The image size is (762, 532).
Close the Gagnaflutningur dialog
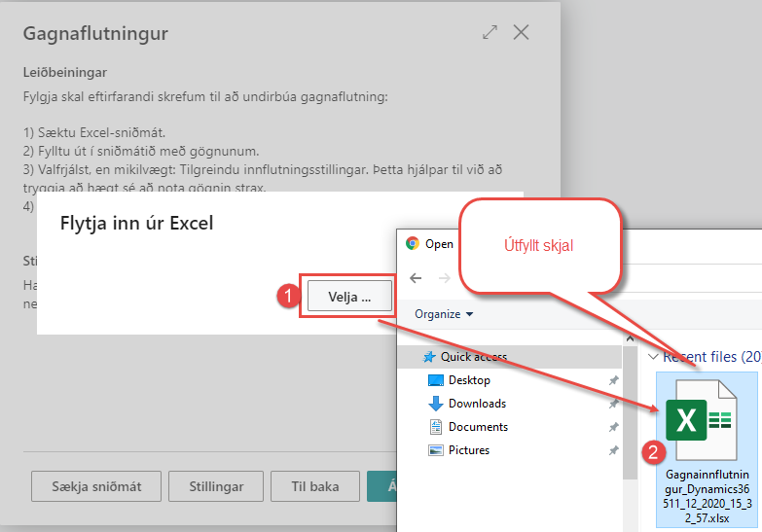[x=522, y=33]
